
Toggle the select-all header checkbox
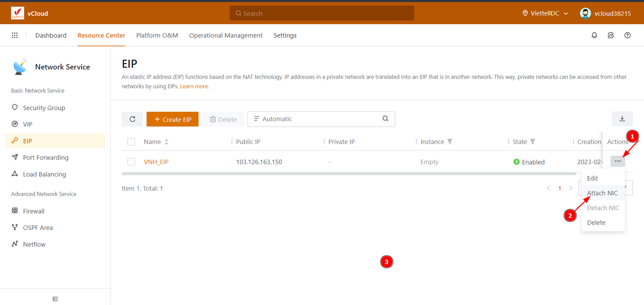pos(131,142)
